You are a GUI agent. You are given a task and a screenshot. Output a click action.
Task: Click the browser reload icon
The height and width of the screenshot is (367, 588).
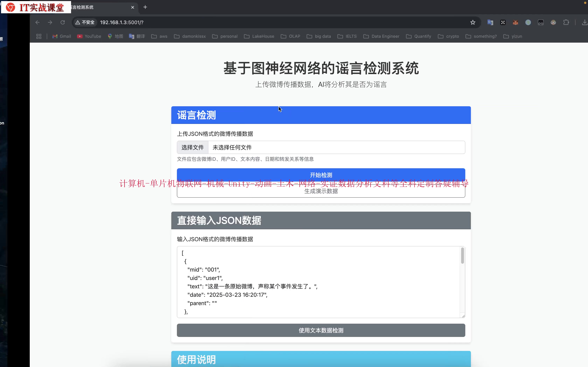click(x=63, y=22)
